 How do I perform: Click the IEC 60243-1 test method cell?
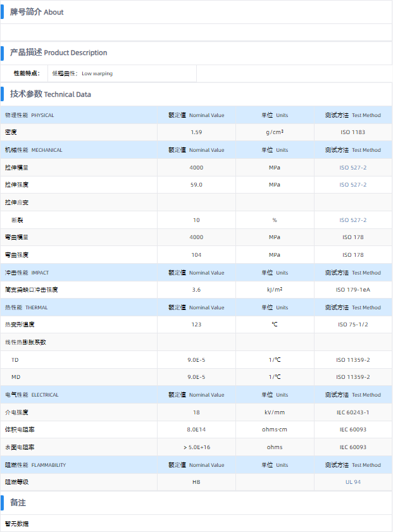[x=352, y=412]
